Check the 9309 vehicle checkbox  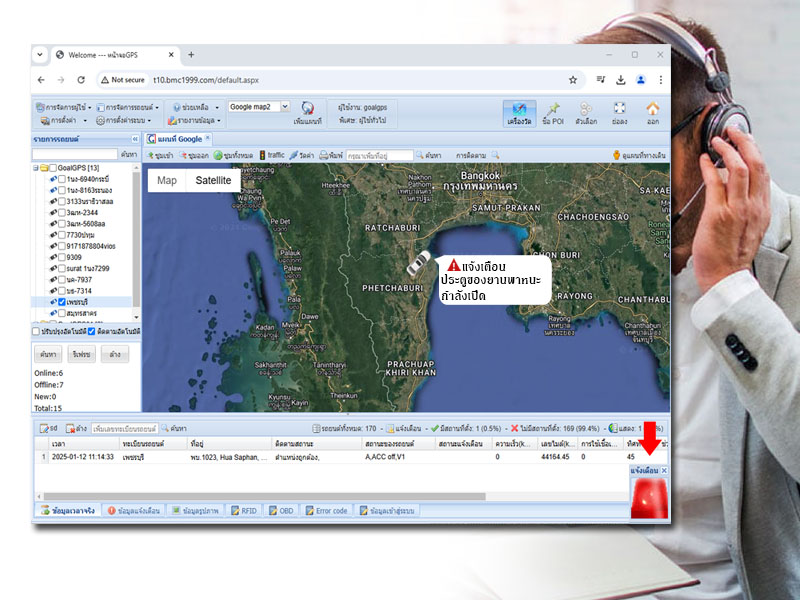[62, 257]
